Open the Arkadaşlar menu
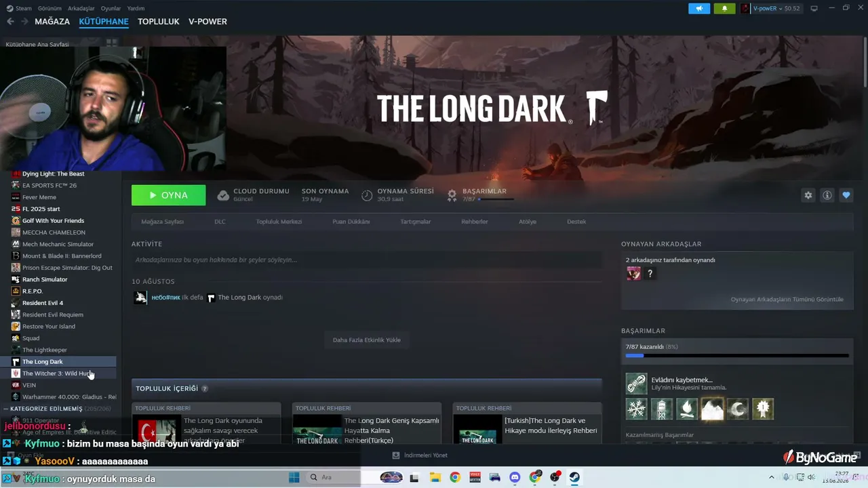Screen dimensions: 868x488 tap(81, 8)
